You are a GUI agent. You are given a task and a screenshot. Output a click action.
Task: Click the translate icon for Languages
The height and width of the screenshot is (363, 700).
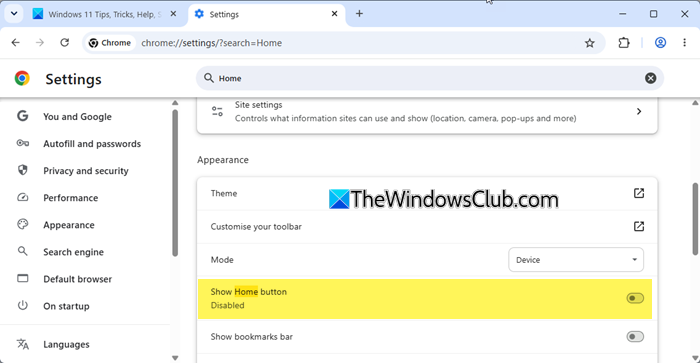tap(22, 344)
